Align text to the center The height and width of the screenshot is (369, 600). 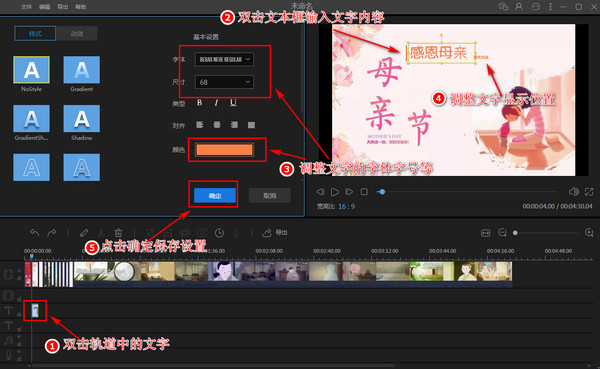pyautogui.click(x=217, y=125)
